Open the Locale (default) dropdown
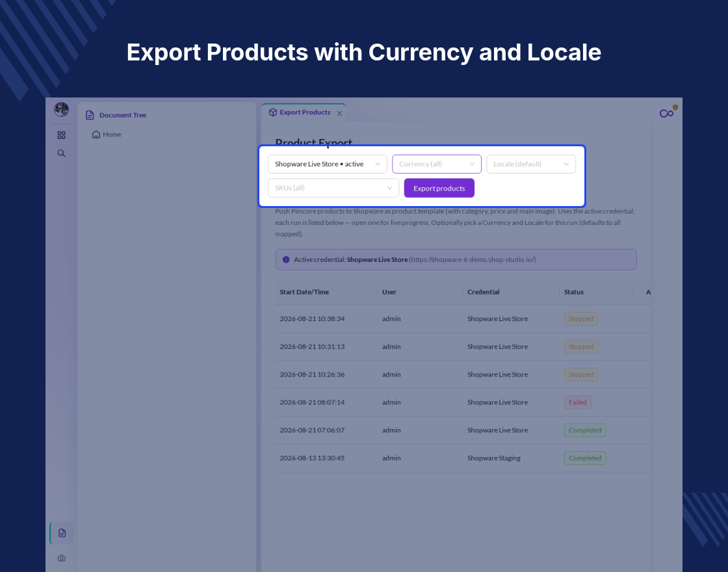Image resolution: width=728 pixels, height=572 pixels. (531, 164)
